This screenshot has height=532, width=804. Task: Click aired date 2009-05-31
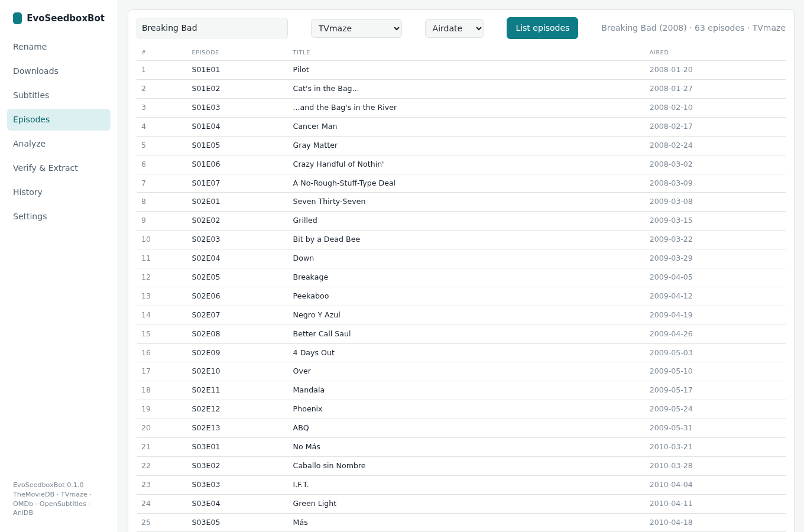coord(671,428)
